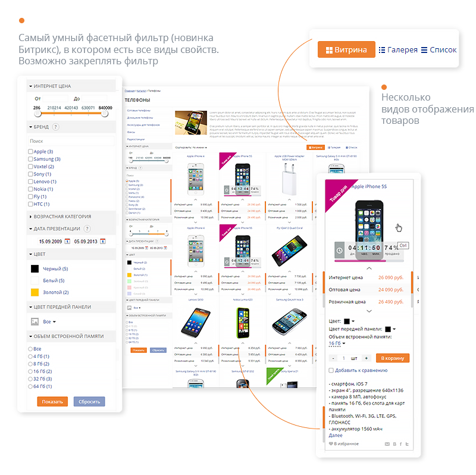476x475 pixels.
Task: Click the heart icon В избранное
Action: pos(331,443)
